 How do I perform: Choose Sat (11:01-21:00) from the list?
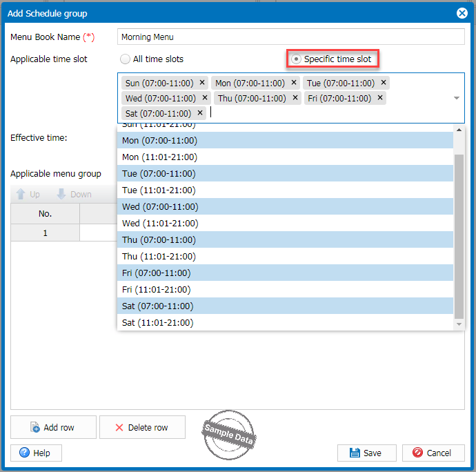click(157, 323)
